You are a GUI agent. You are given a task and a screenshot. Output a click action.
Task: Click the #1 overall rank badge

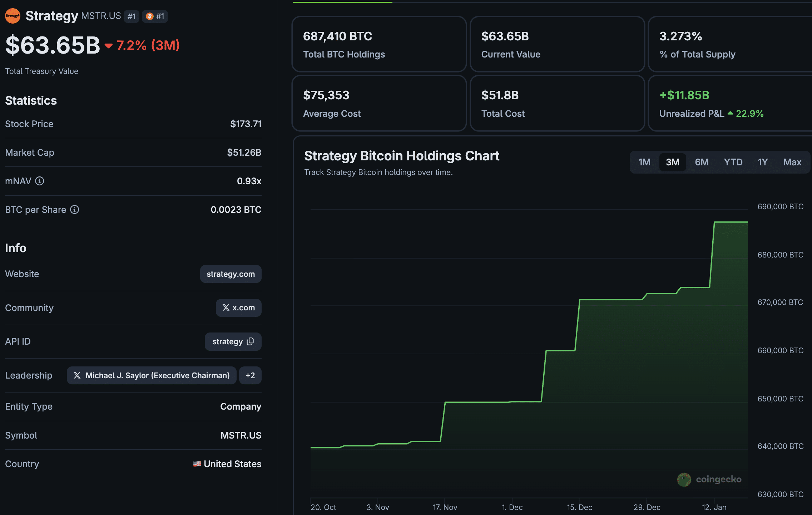[x=132, y=16]
